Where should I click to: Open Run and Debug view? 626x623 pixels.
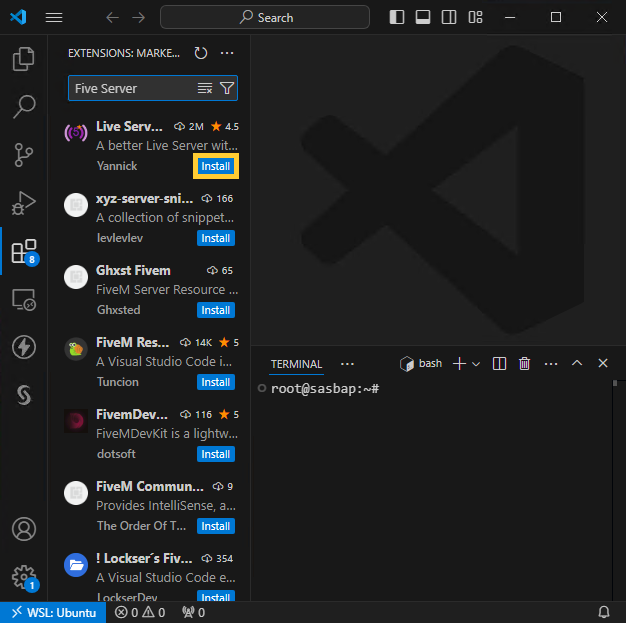click(24, 203)
